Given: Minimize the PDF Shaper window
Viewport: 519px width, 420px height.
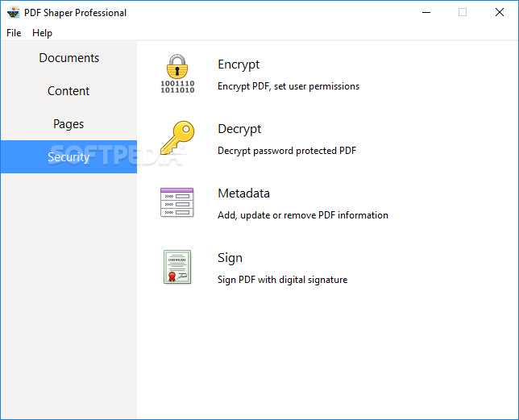Looking at the screenshot, I should coord(426,13).
